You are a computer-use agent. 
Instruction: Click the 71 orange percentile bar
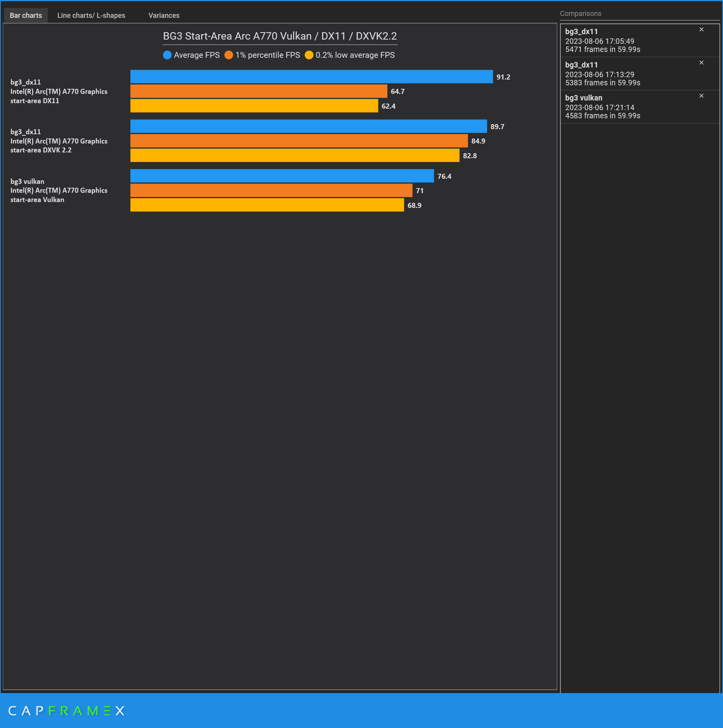[271, 190]
